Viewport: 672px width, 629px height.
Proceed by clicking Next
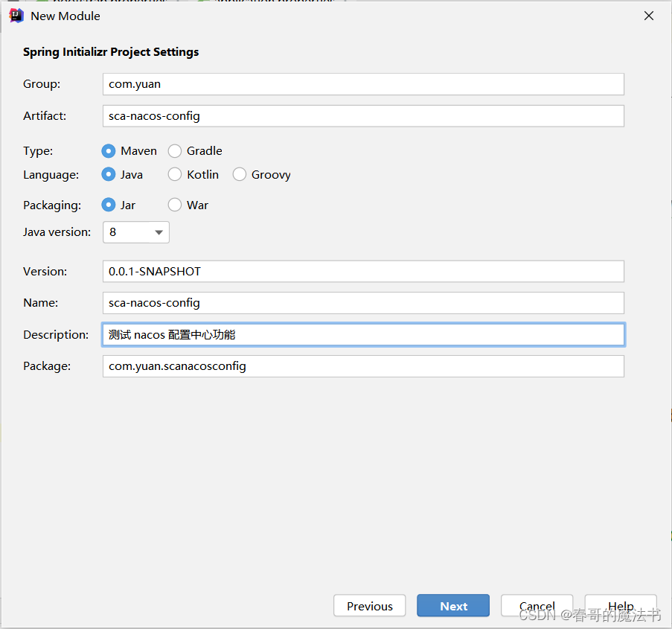click(x=453, y=606)
